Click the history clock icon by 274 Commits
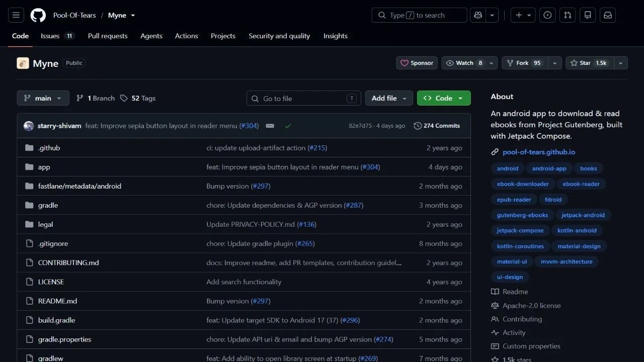 [x=418, y=126]
